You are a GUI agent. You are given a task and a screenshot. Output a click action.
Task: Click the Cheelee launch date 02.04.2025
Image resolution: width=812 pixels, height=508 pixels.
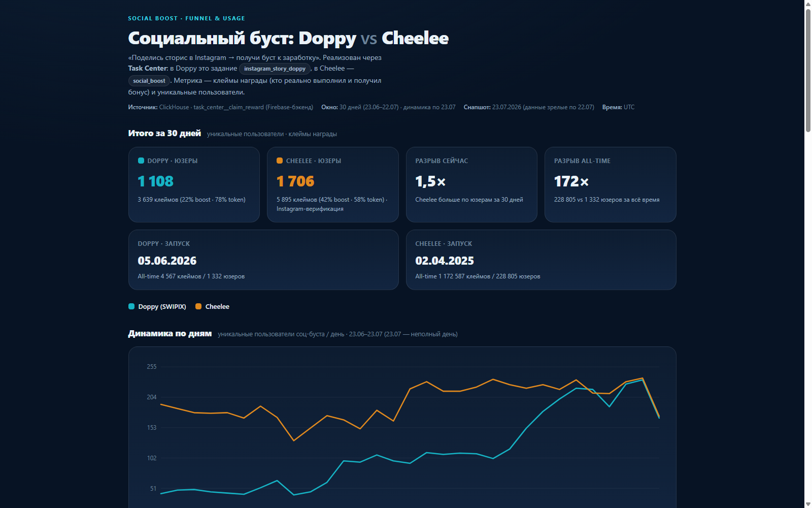445,261
